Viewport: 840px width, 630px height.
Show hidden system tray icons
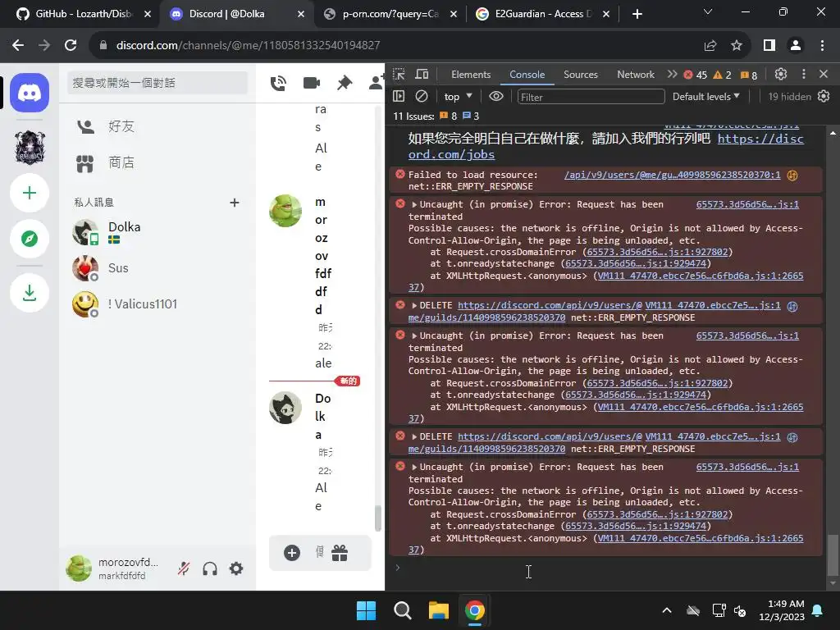(x=667, y=610)
